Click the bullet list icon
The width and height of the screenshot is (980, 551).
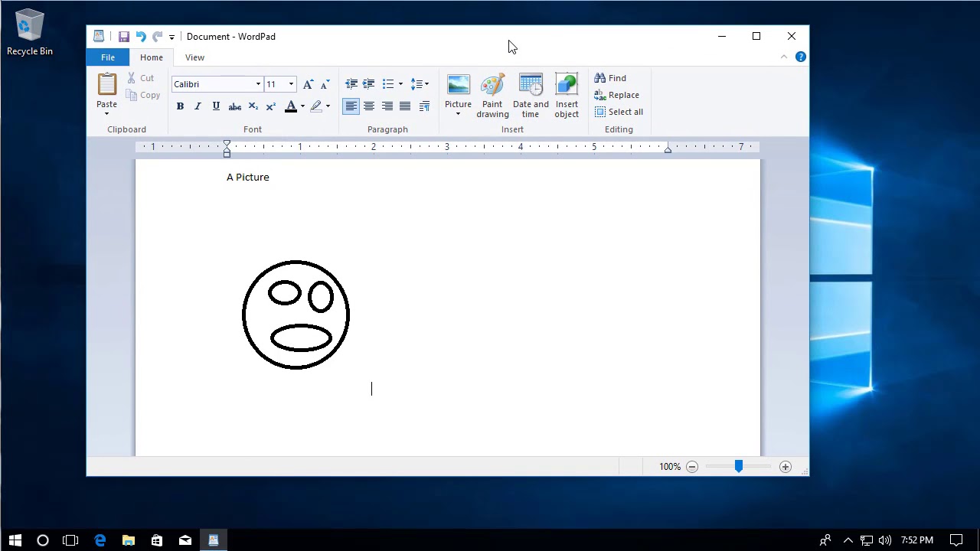coord(388,84)
